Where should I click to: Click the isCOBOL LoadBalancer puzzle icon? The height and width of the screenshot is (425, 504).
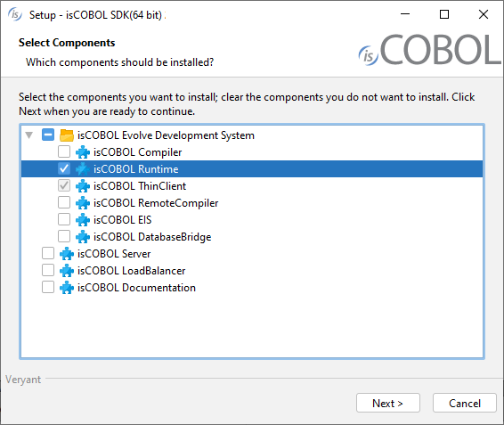click(x=67, y=271)
